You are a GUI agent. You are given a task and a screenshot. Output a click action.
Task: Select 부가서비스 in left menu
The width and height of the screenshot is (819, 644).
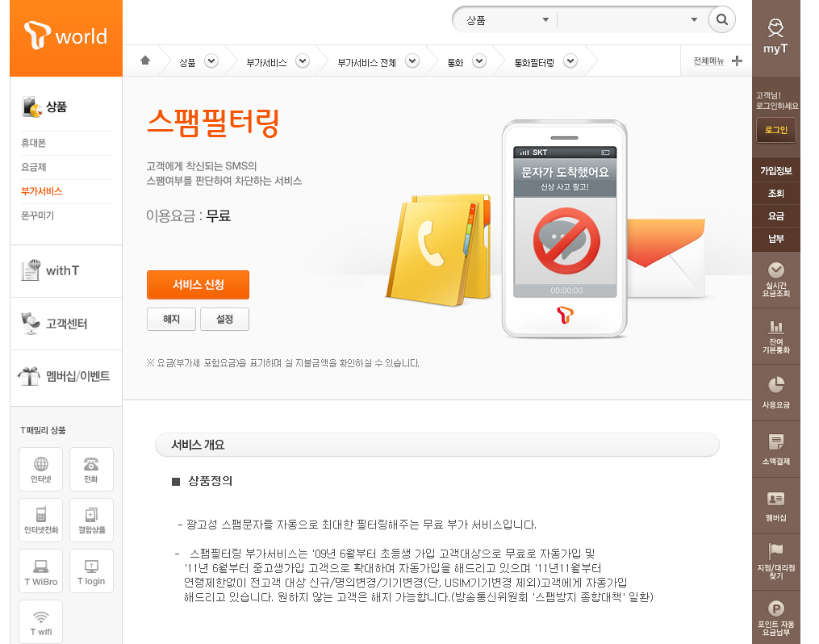41,191
